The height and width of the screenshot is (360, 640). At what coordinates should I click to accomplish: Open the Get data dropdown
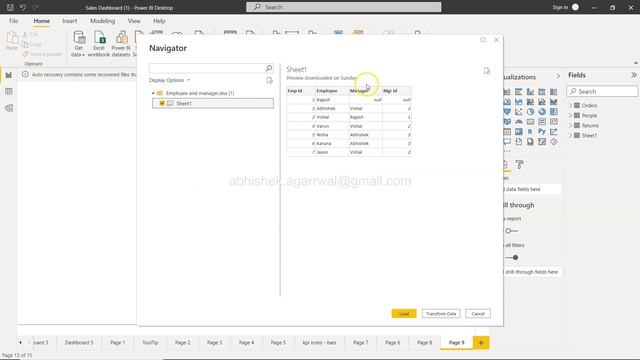point(78,44)
